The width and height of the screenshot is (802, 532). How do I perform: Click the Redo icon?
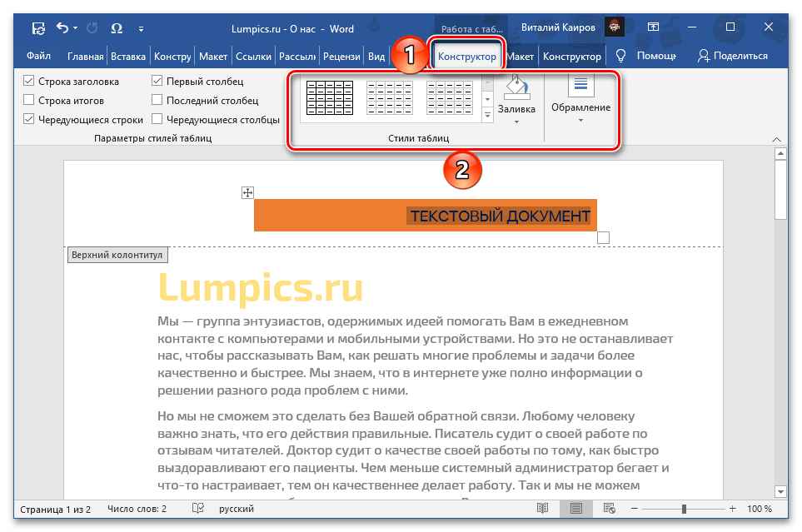tap(92, 28)
